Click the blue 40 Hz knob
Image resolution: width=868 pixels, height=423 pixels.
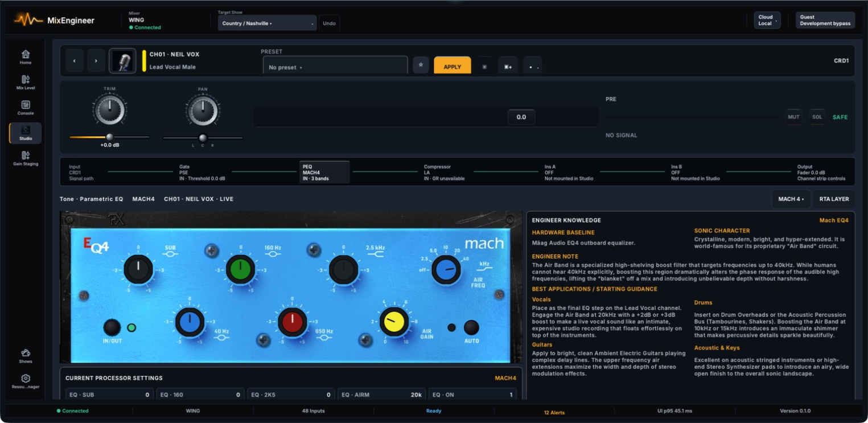(190, 322)
